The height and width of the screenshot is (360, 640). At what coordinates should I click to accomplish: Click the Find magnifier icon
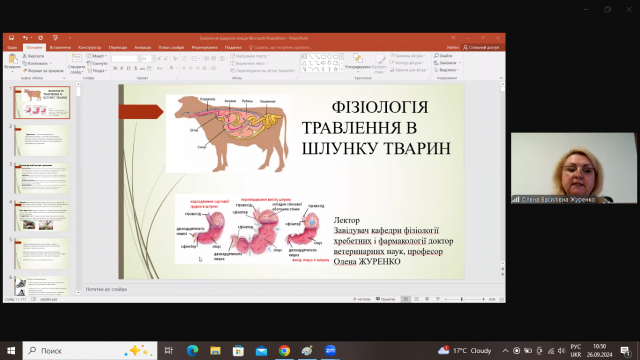click(436, 56)
